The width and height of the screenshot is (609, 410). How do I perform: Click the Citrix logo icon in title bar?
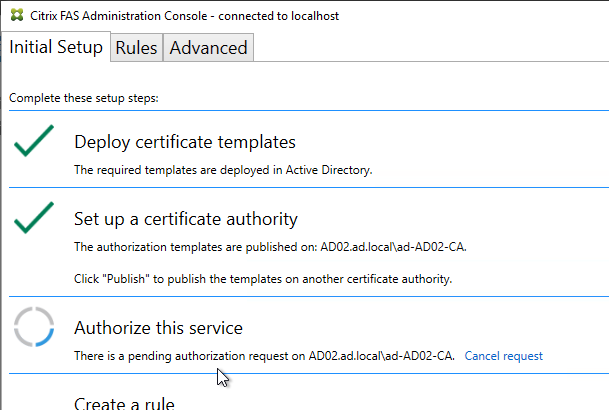tap(17, 15)
